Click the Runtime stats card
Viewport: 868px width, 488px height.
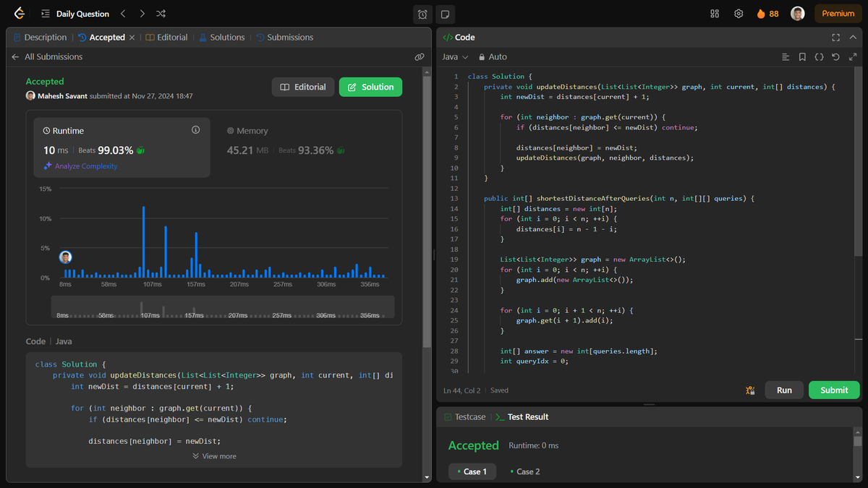[x=122, y=147]
